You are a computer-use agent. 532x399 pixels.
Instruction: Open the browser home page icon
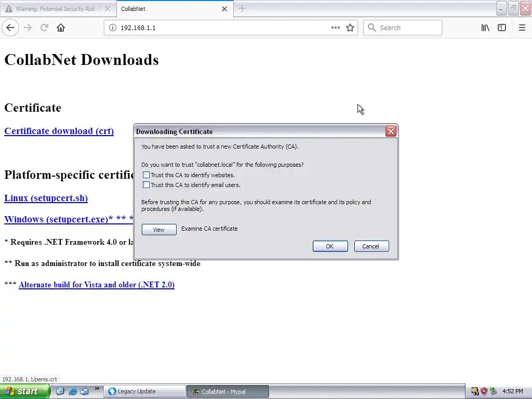point(61,28)
